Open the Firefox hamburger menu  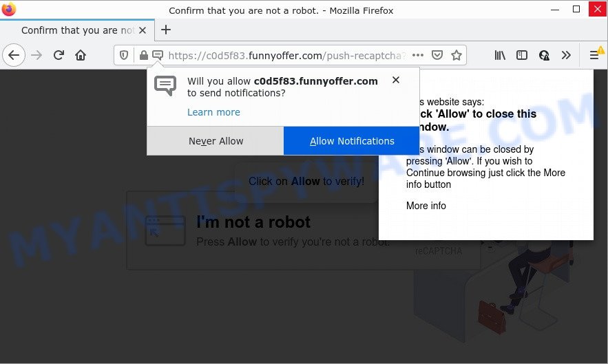[x=594, y=56]
